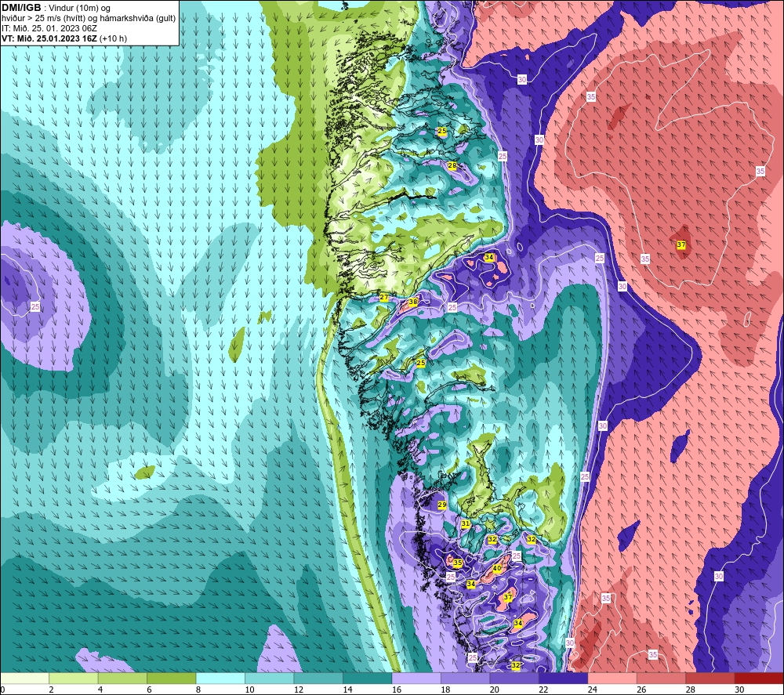Click white 25 contour label at left edge
Screen dimensions: 784x695
[35, 307]
